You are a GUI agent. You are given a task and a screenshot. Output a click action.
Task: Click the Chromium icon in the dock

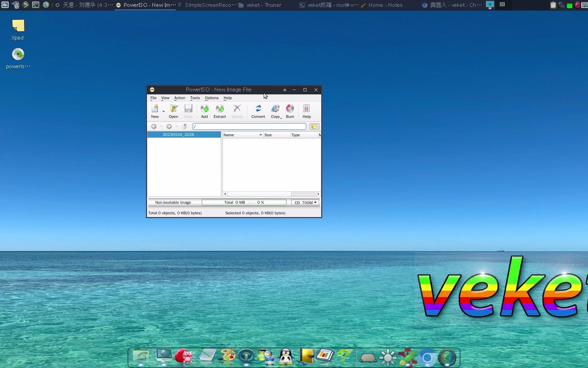pos(427,358)
